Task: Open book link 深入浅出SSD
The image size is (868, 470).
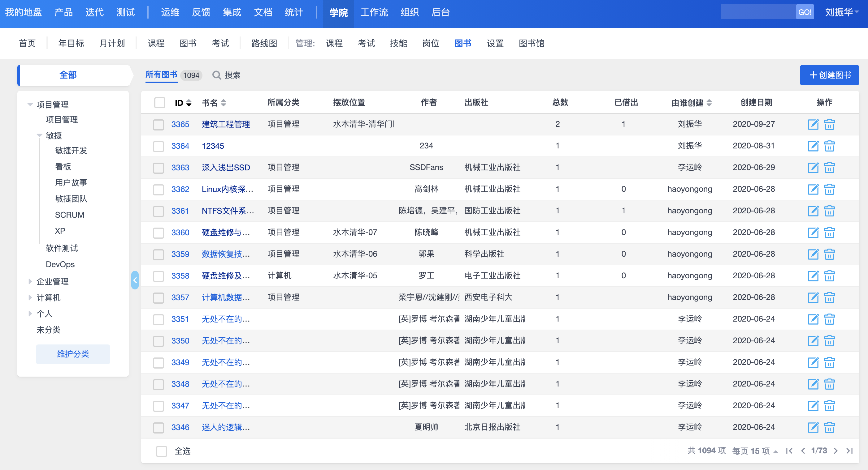Action: [x=226, y=168]
